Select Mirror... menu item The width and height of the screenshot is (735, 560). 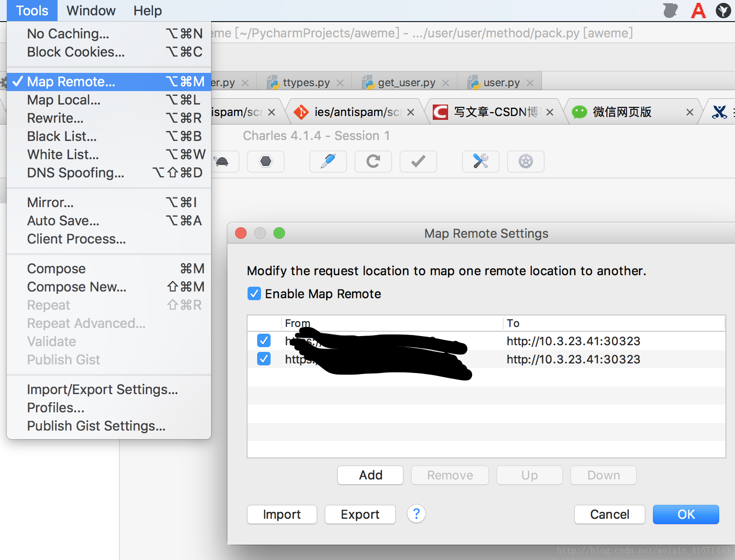pos(109,202)
